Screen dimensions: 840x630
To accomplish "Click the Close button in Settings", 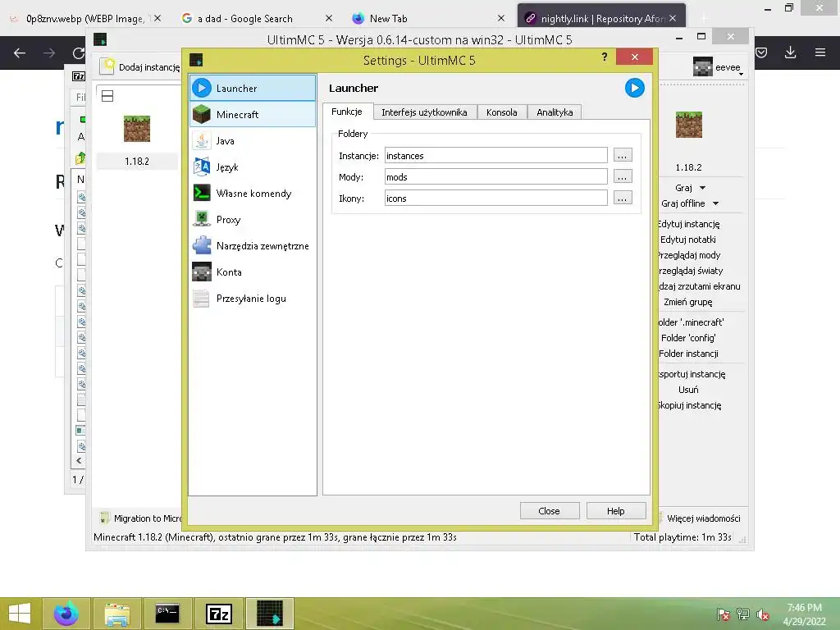I will (x=549, y=510).
